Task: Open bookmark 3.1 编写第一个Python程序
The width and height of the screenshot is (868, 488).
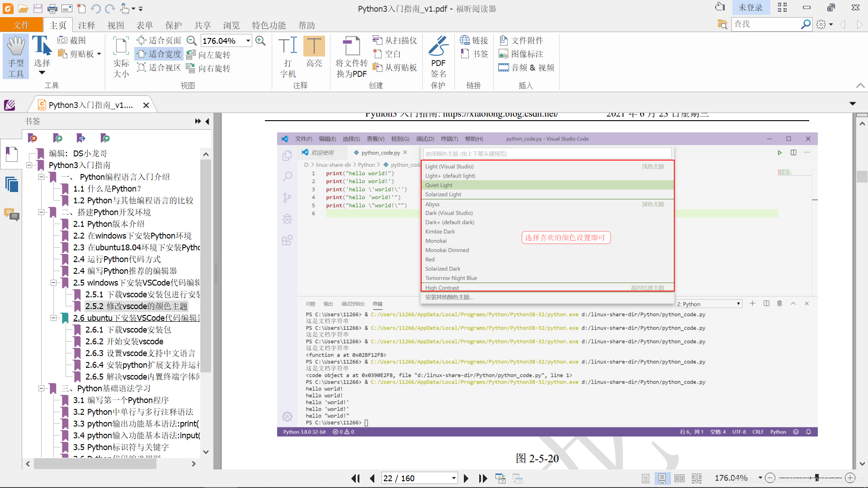Action: (x=121, y=400)
